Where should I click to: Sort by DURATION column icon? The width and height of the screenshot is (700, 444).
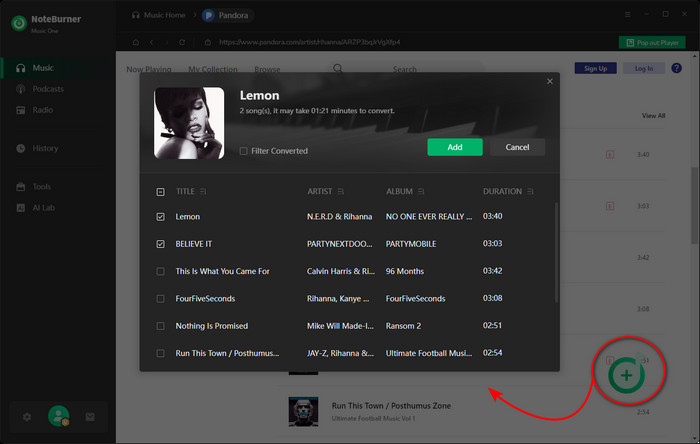click(530, 191)
